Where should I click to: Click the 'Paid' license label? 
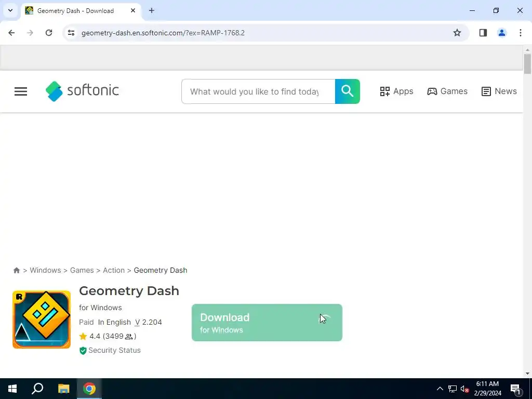(86, 322)
